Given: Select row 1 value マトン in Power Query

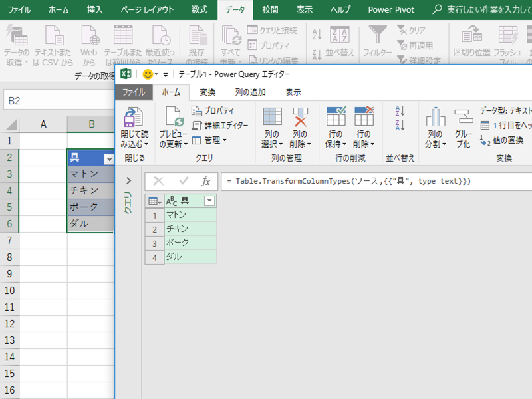Looking at the screenshot, I should [x=190, y=215].
